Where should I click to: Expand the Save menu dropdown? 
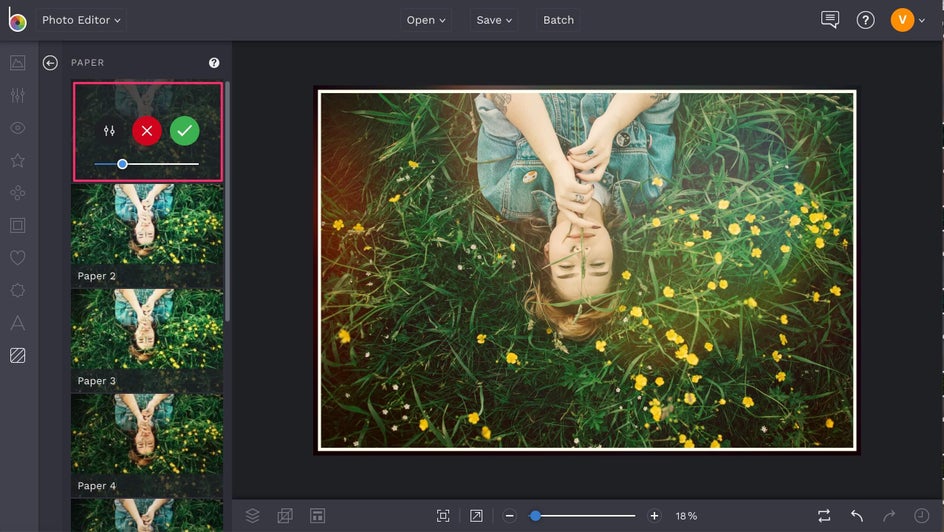click(494, 20)
